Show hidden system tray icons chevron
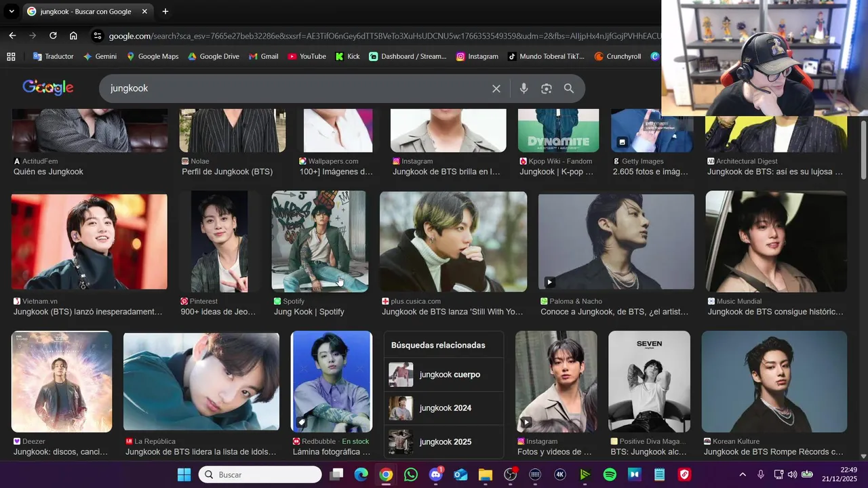This screenshot has height=488, width=868. click(743, 474)
